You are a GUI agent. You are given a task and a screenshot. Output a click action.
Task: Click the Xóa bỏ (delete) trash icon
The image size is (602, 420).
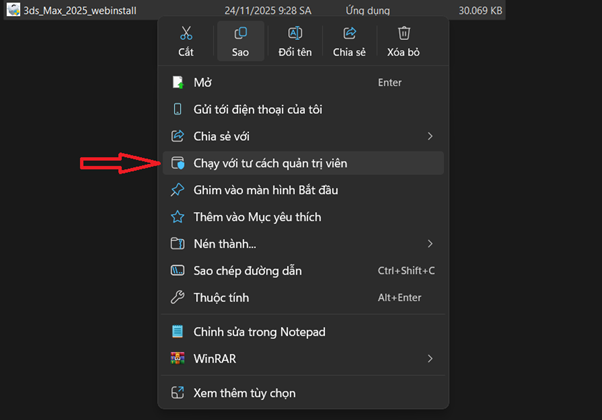pyautogui.click(x=404, y=34)
